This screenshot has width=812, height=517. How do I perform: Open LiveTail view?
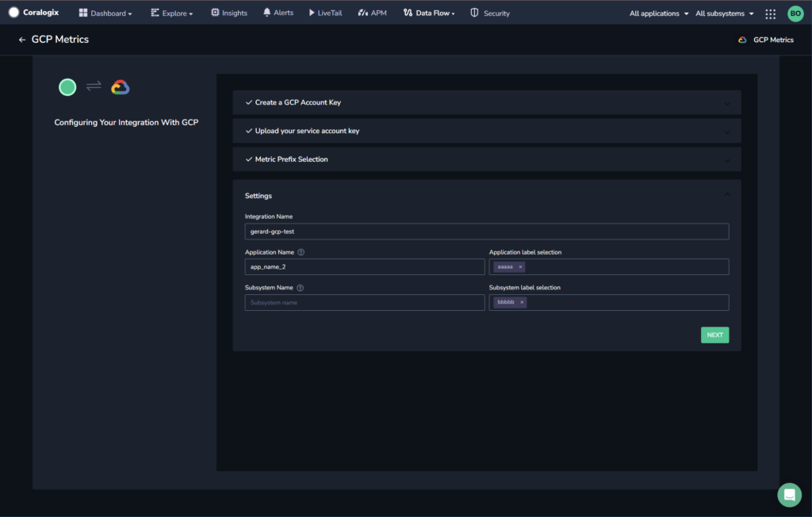325,13
